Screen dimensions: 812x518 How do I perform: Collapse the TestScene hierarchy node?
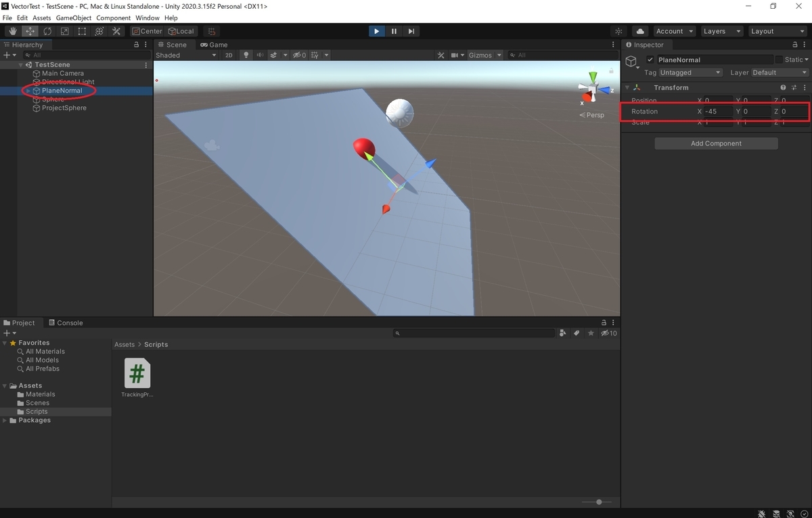click(x=22, y=65)
